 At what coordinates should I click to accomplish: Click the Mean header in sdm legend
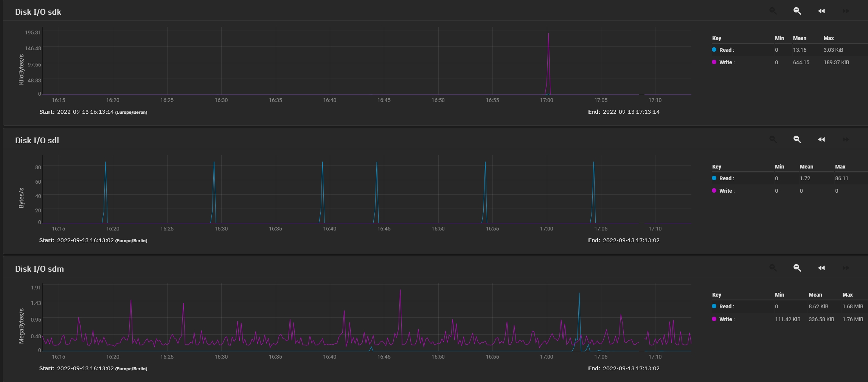tap(815, 295)
